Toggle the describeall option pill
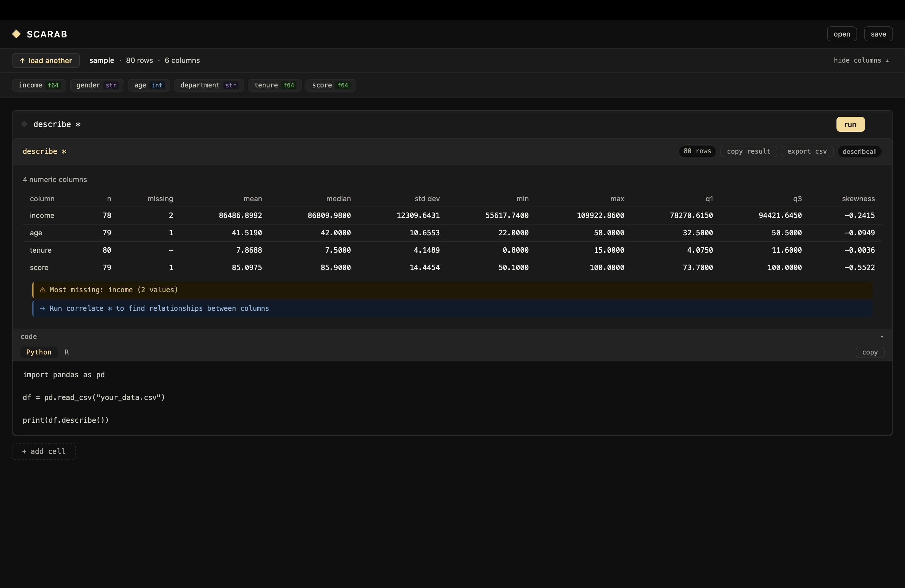905x588 pixels. pos(859,151)
